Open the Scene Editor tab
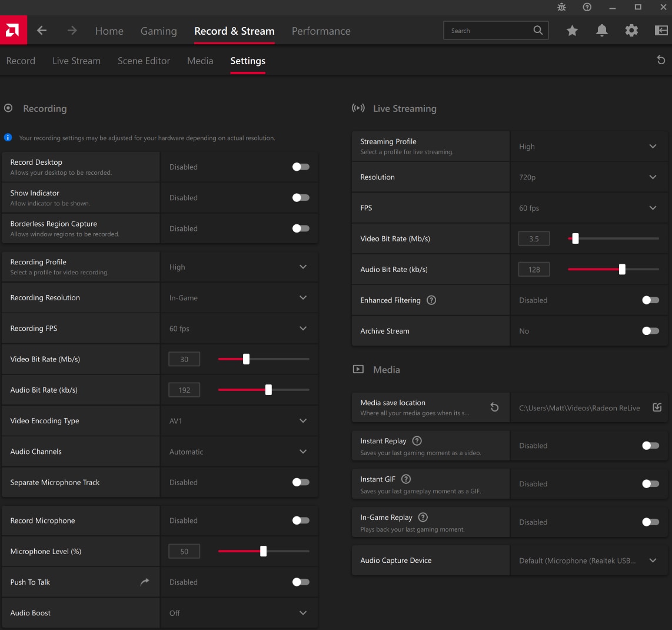Image resolution: width=672 pixels, height=630 pixels. coord(144,60)
